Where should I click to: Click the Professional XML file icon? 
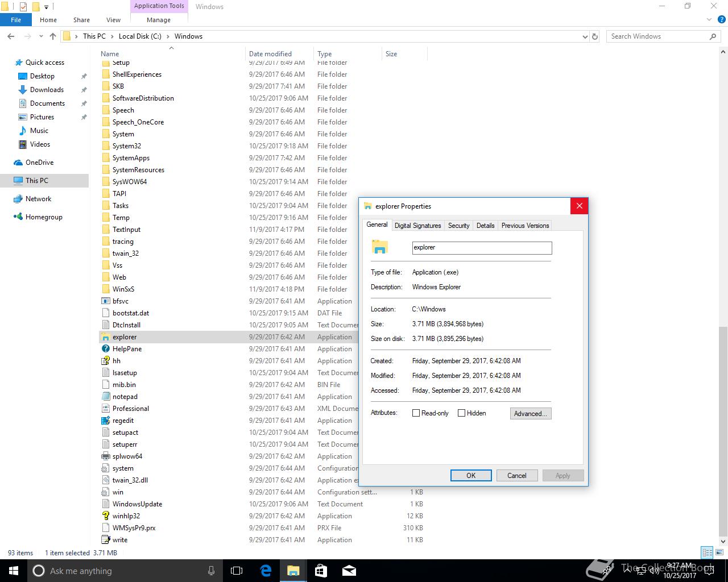[x=105, y=409]
